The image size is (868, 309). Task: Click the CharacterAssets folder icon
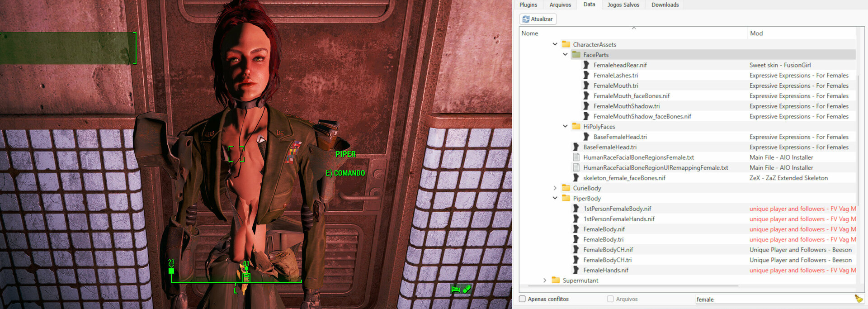tap(566, 44)
